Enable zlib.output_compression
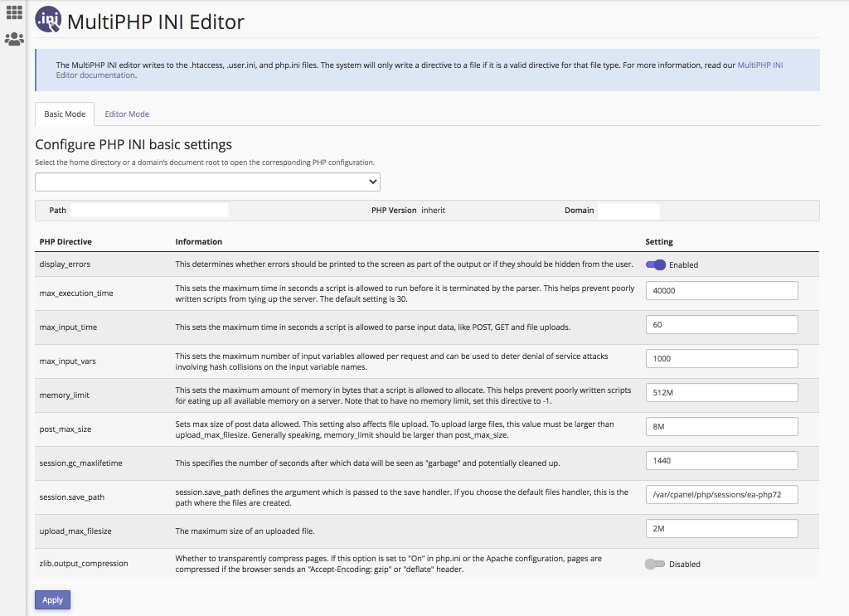849x616 pixels. point(654,563)
